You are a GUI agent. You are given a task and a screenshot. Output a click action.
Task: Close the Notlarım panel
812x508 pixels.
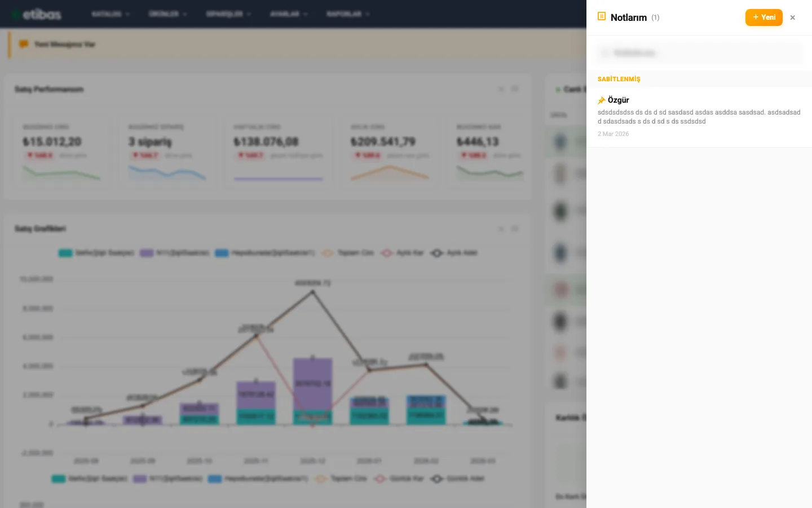pos(792,17)
